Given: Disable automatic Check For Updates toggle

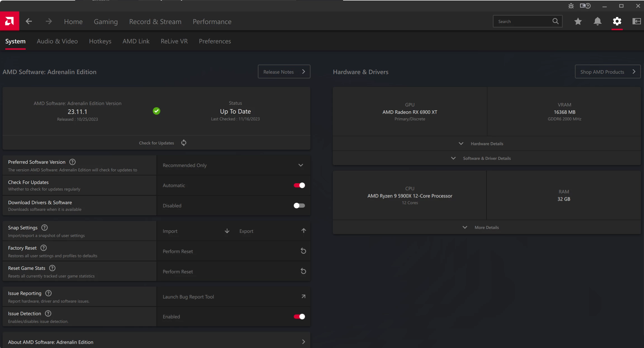Looking at the screenshot, I should 299,185.
